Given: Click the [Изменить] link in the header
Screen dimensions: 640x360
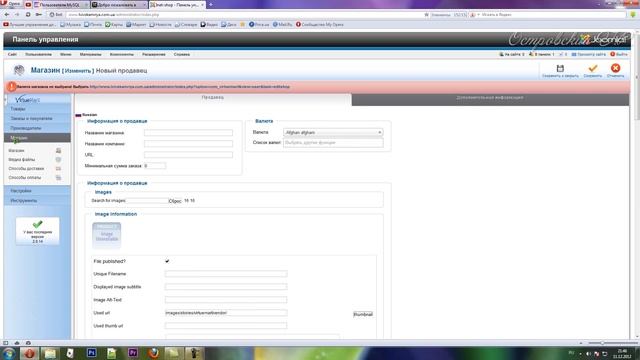Looking at the screenshot, I should (x=78, y=71).
